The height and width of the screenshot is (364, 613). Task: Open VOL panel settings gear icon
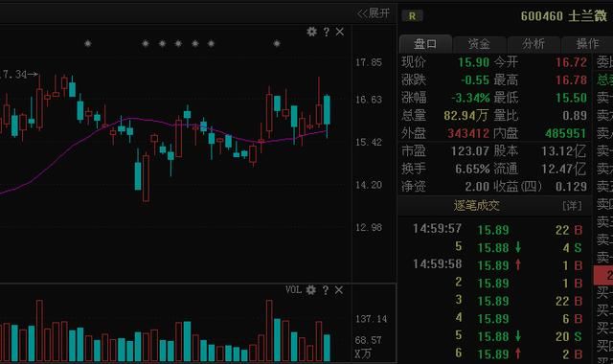310,289
